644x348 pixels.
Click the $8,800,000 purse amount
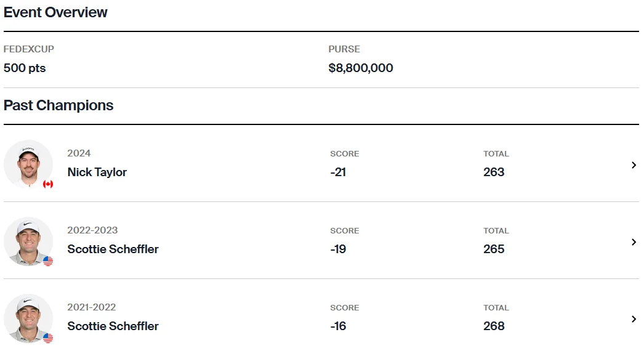pyautogui.click(x=361, y=68)
